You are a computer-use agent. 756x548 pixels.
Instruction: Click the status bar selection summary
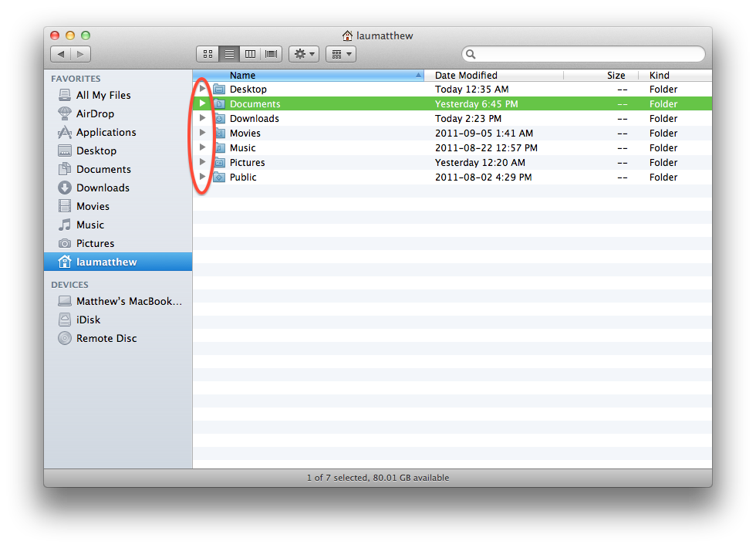click(378, 478)
